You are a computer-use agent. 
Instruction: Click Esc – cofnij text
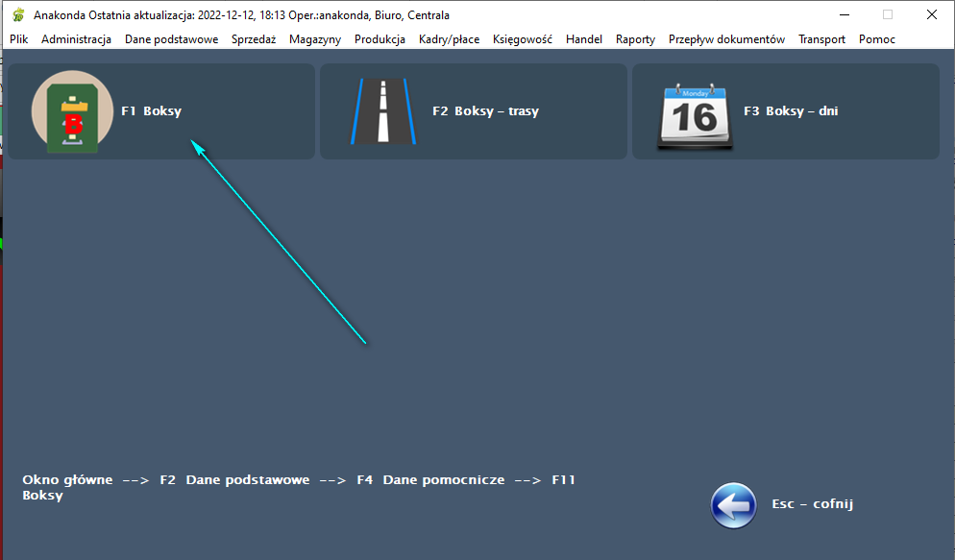(813, 504)
